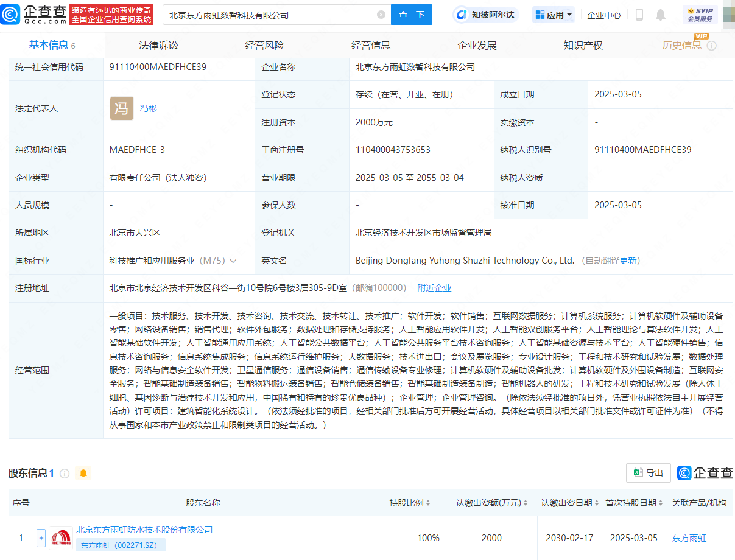Click the info icon beside 历史信息
This screenshot has width=735, height=560.
click(711, 46)
